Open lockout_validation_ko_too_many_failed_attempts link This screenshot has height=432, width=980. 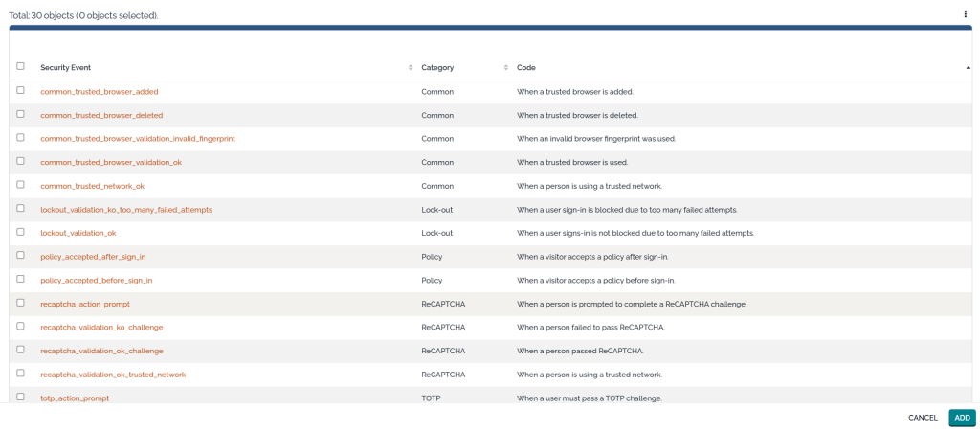pyautogui.click(x=126, y=210)
